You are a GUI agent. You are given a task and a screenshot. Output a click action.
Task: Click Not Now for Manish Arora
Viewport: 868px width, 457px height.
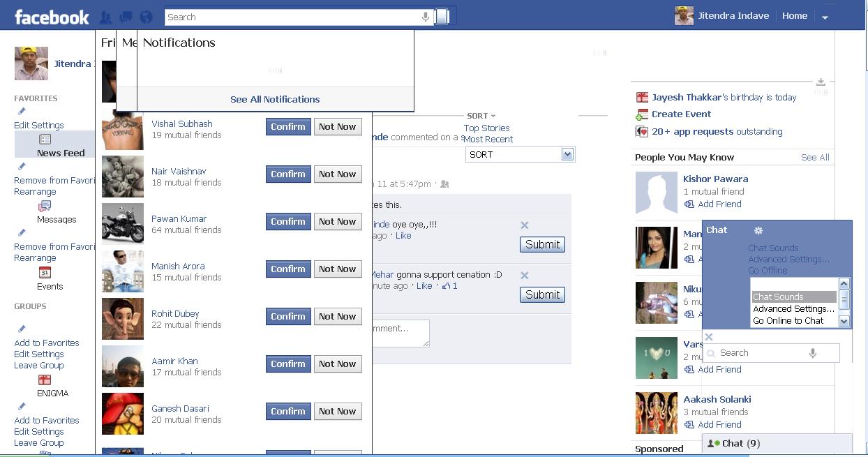pyautogui.click(x=338, y=269)
